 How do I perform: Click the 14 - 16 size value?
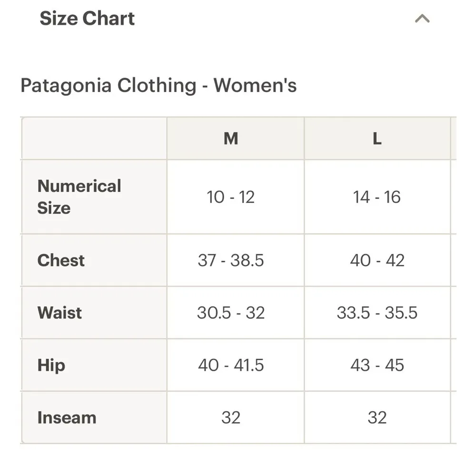click(x=377, y=197)
